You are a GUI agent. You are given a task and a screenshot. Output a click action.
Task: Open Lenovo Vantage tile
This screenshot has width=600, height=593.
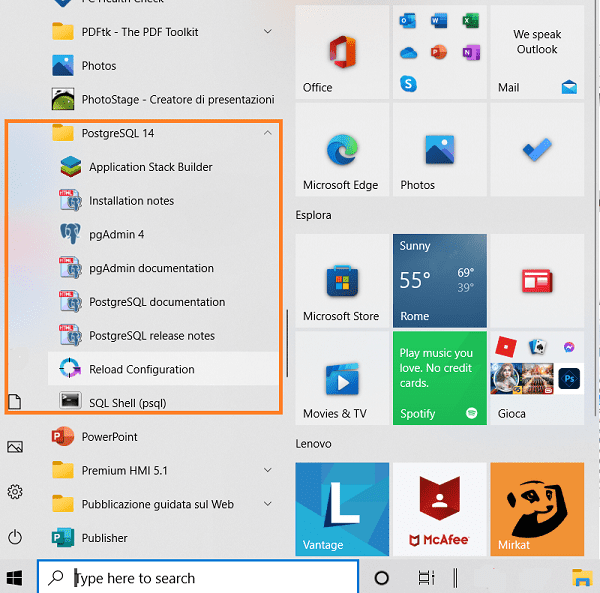pyautogui.click(x=342, y=509)
